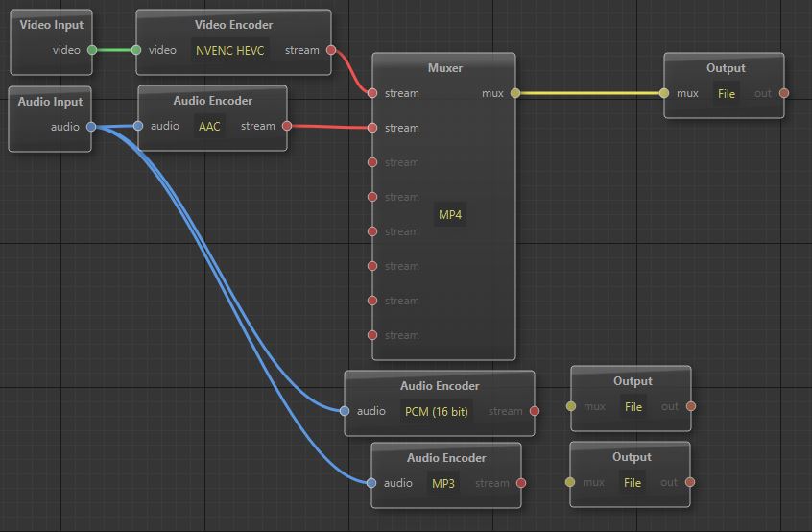Click the yellow wire from Muxer to Output
This screenshot has height=532, width=812.
coord(590,93)
